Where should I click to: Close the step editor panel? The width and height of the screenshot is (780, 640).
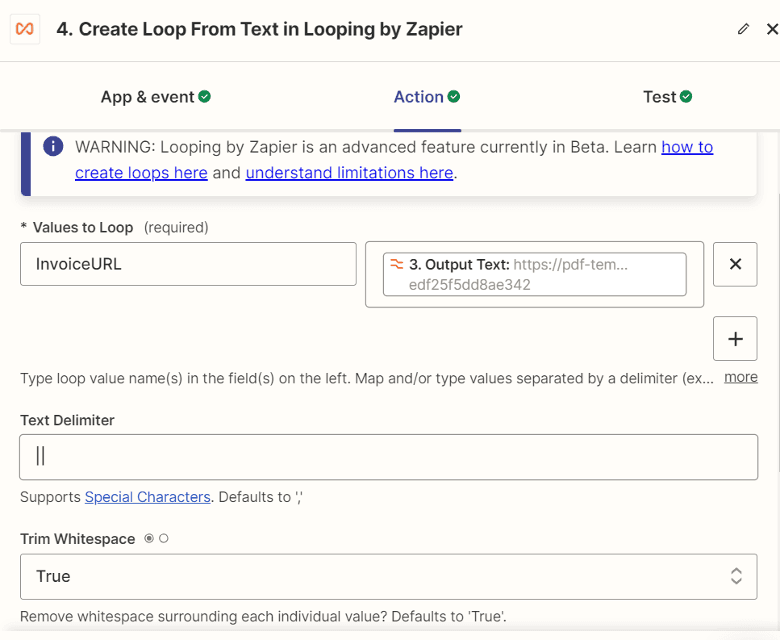(772, 29)
